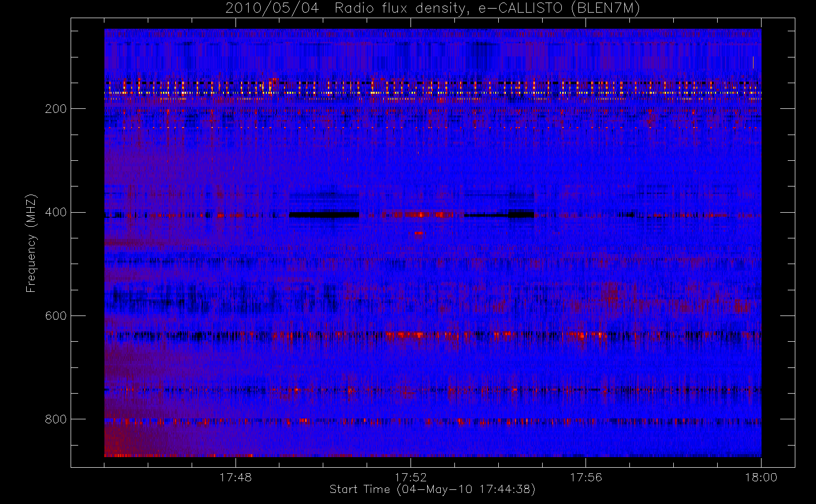Click the small red burst below 400 MHz near 17:52

pos(418,233)
